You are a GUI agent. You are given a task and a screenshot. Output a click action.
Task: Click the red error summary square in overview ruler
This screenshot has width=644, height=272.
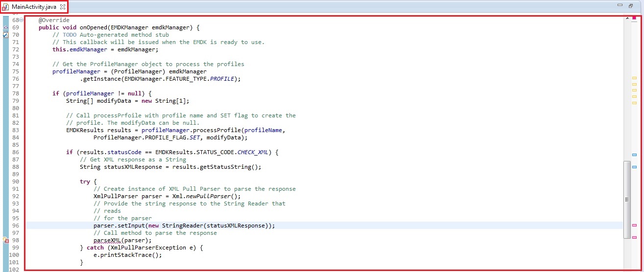(634, 18)
